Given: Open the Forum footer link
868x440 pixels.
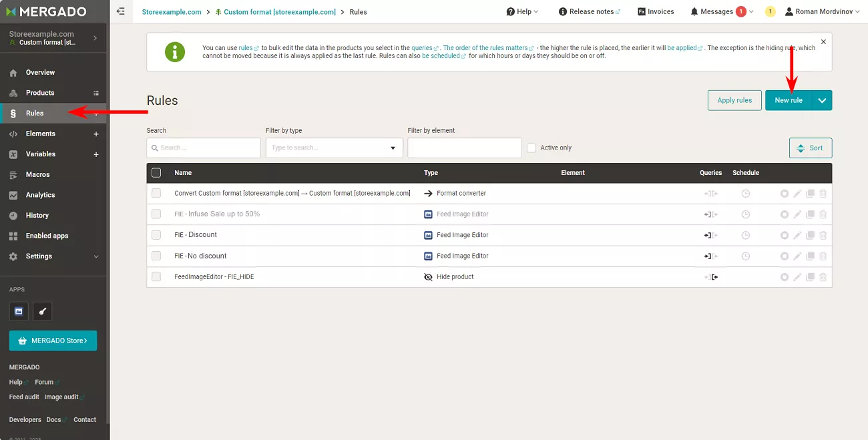Looking at the screenshot, I should click(44, 383).
